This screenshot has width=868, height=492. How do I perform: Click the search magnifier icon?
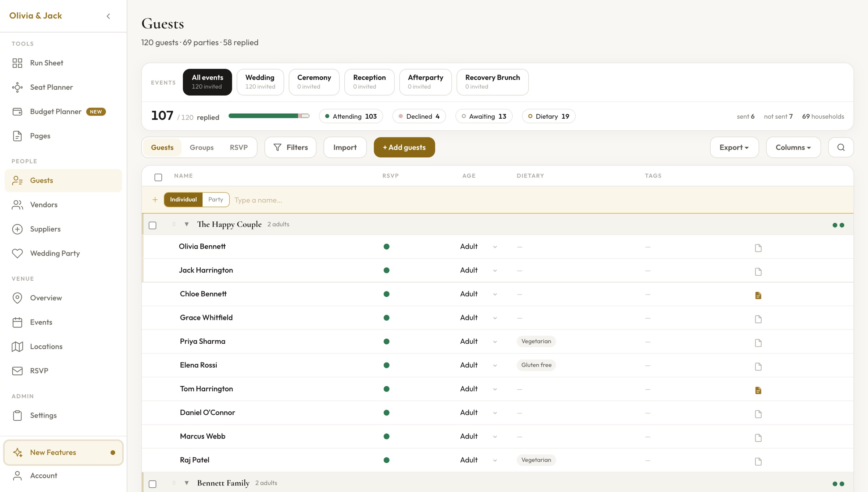click(841, 147)
